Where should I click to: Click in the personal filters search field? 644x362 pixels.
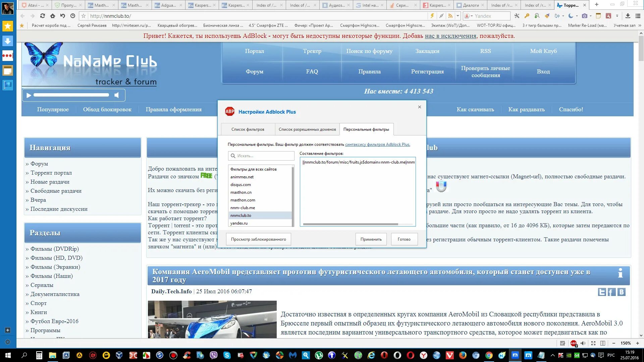coord(261,156)
